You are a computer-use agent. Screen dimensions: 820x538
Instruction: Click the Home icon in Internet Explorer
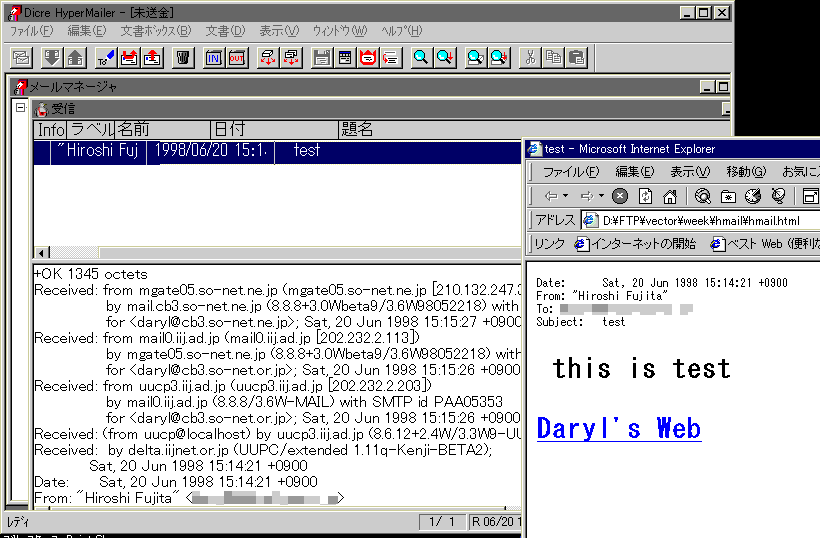670,196
